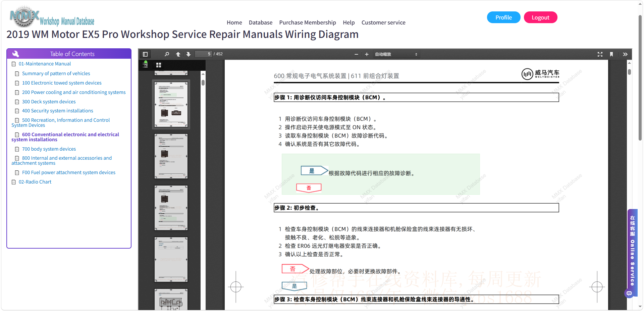644x311 pixels.
Task: Show the document outline view
Action: [x=146, y=65]
